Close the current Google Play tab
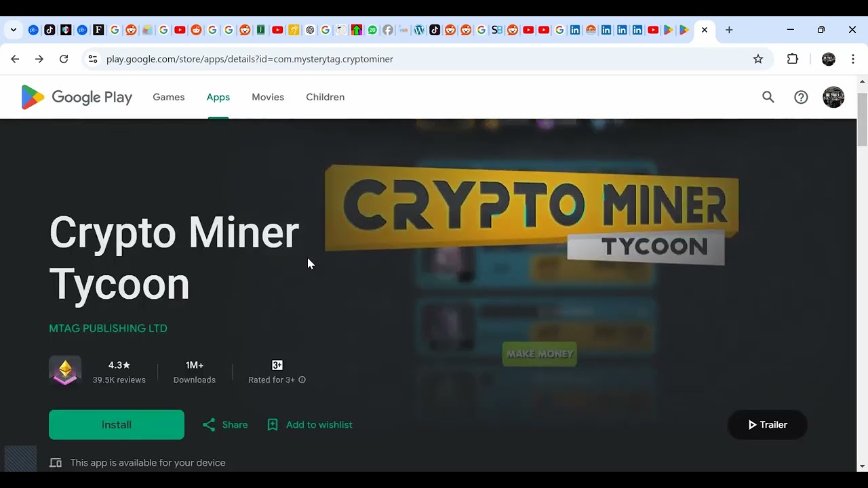868x488 pixels. pyautogui.click(x=705, y=30)
